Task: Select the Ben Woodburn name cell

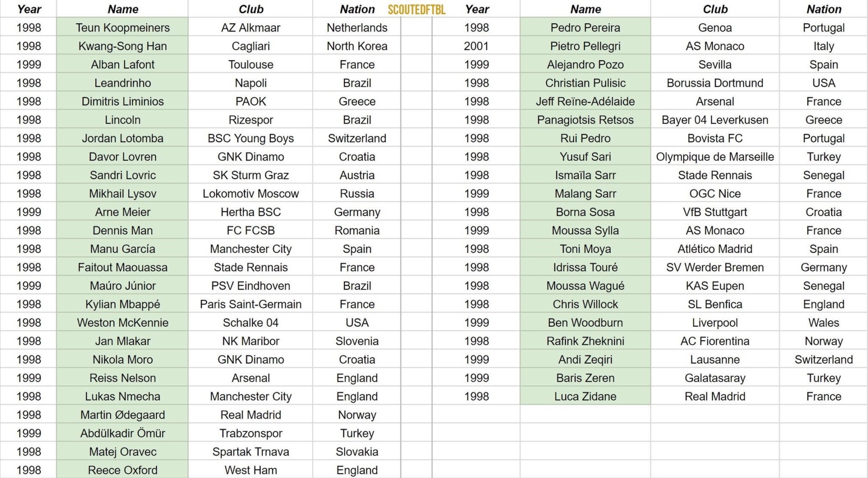Action: [x=585, y=323]
